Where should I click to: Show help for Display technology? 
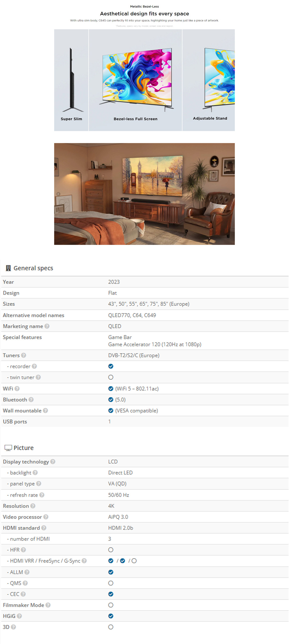53,461
